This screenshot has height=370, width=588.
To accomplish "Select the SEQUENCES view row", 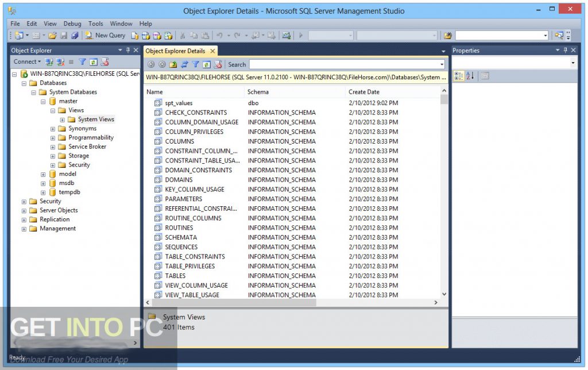I will (x=293, y=247).
